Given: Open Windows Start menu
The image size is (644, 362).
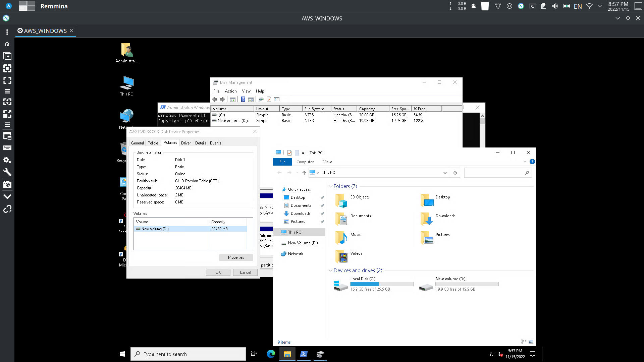Looking at the screenshot, I should [x=122, y=354].
